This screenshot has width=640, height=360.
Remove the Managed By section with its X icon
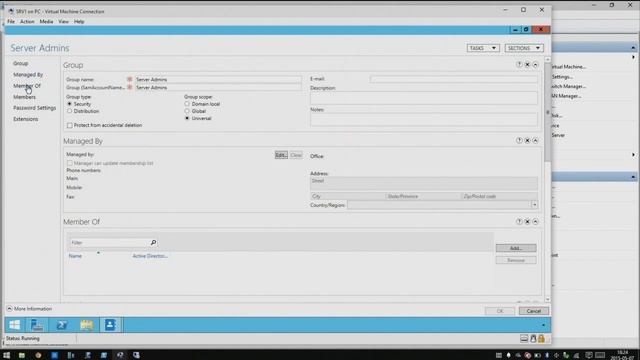click(527, 140)
